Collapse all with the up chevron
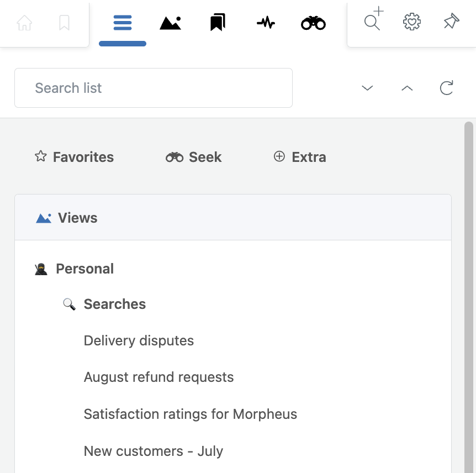The height and width of the screenshot is (473, 476). pos(407,88)
